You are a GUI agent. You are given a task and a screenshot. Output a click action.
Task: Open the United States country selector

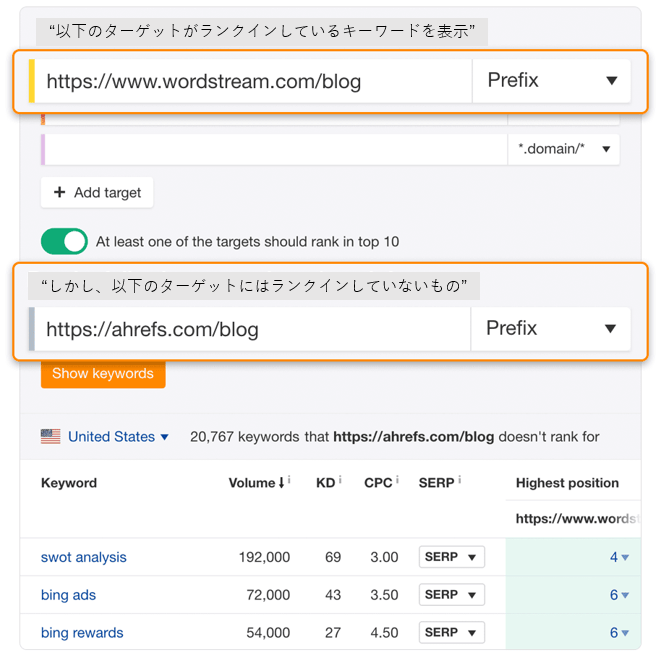point(118,437)
